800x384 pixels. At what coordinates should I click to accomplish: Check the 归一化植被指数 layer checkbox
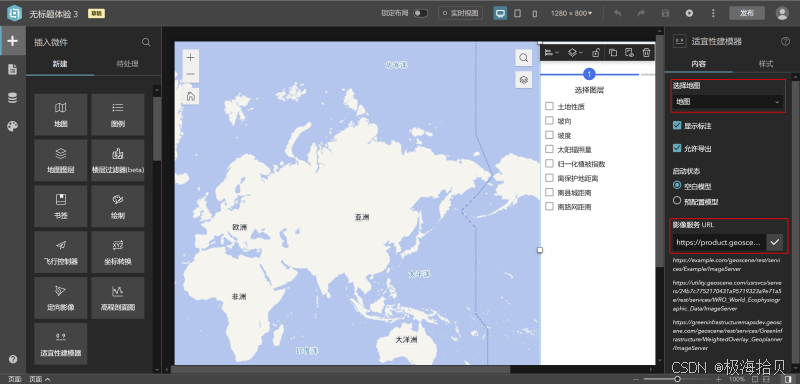click(549, 163)
